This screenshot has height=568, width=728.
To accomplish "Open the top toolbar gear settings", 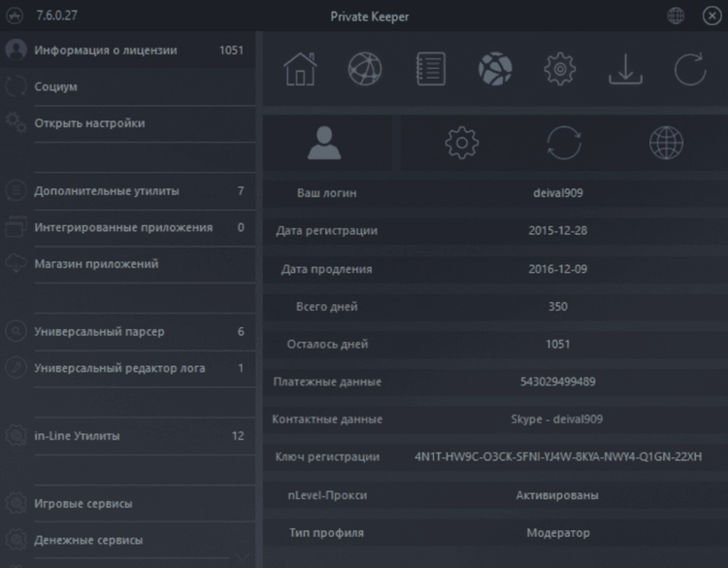I will [x=560, y=69].
